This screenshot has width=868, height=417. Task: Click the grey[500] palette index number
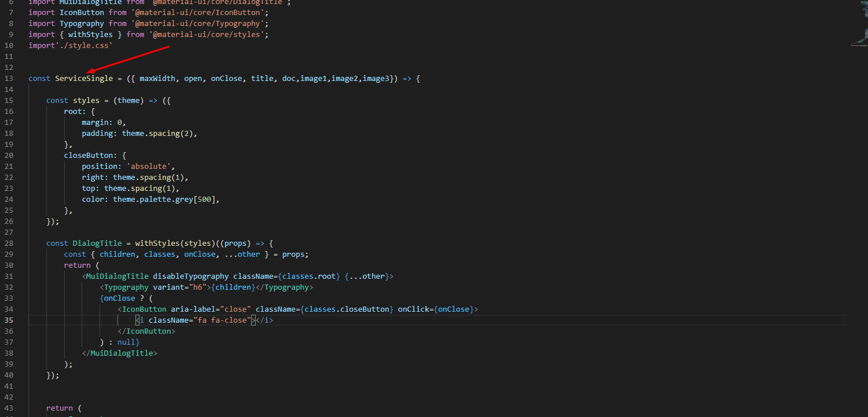click(x=207, y=200)
